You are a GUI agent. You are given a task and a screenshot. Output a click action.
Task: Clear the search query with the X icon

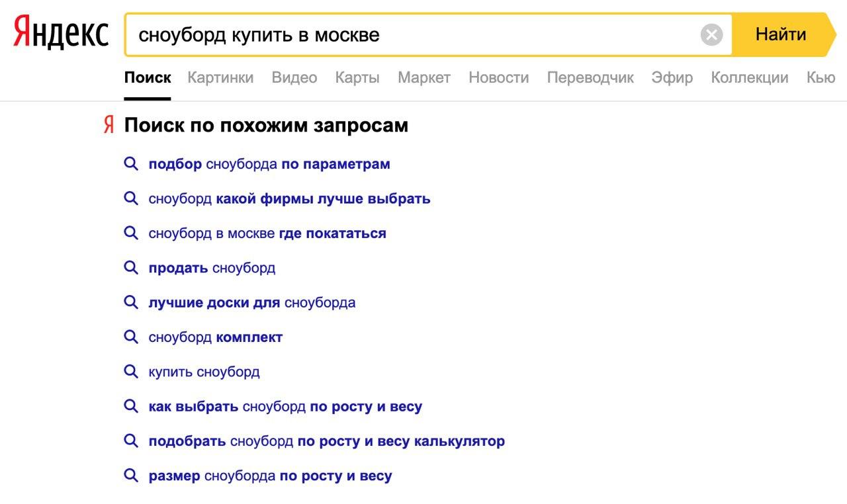click(x=711, y=34)
